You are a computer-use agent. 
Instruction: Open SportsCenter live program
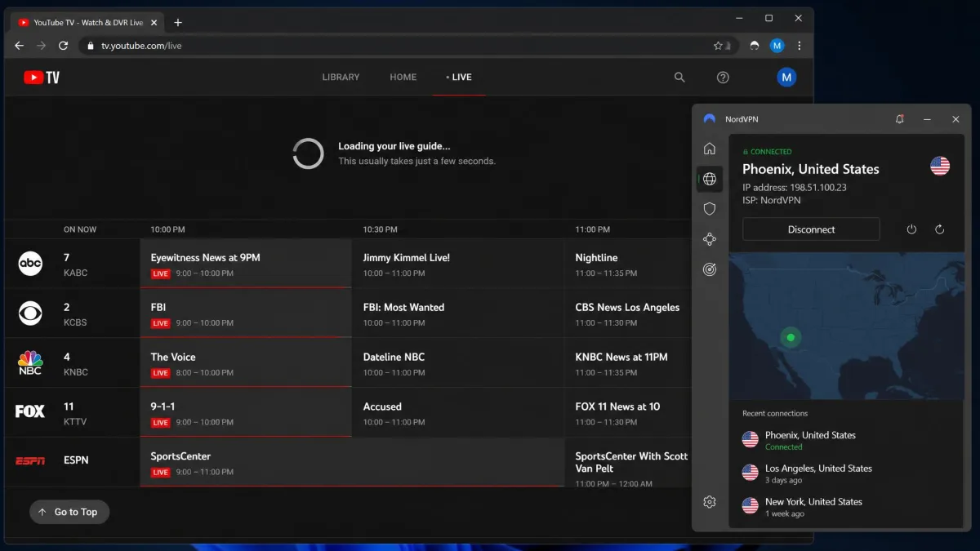tap(352, 462)
